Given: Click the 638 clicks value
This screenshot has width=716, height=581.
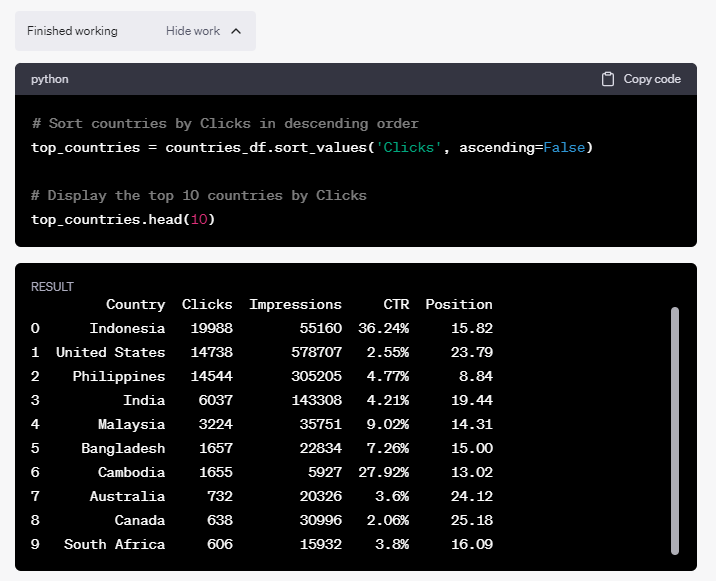Looking at the screenshot, I should pyautogui.click(x=220, y=520).
